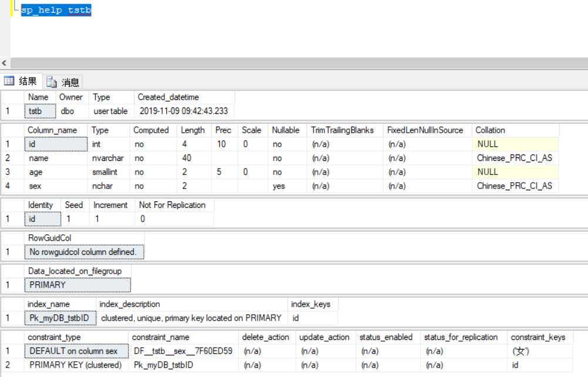Click the Nullable column header

pyautogui.click(x=287, y=130)
